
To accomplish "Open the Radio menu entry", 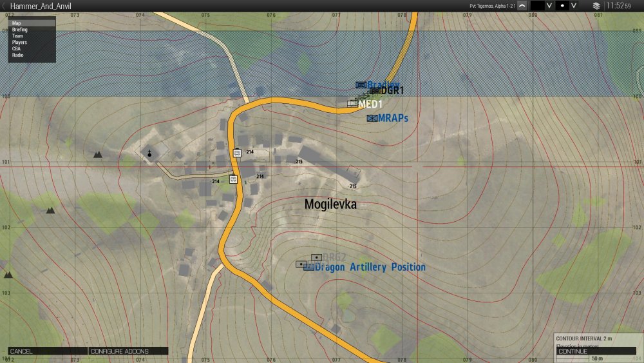I will click(18, 55).
